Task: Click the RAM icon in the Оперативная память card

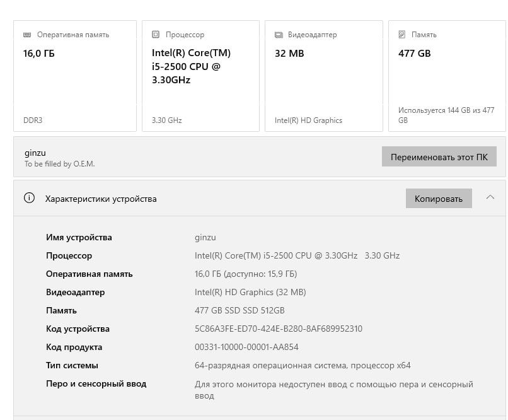Action: pos(27,35)
